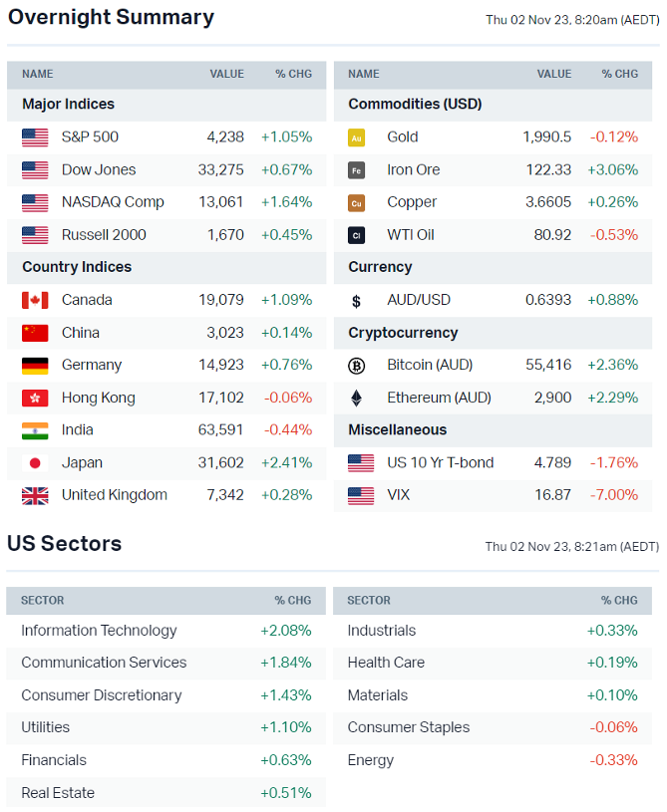Sort commodities by % CHG column header
The image size is (667, 812).
pos(619,74)
